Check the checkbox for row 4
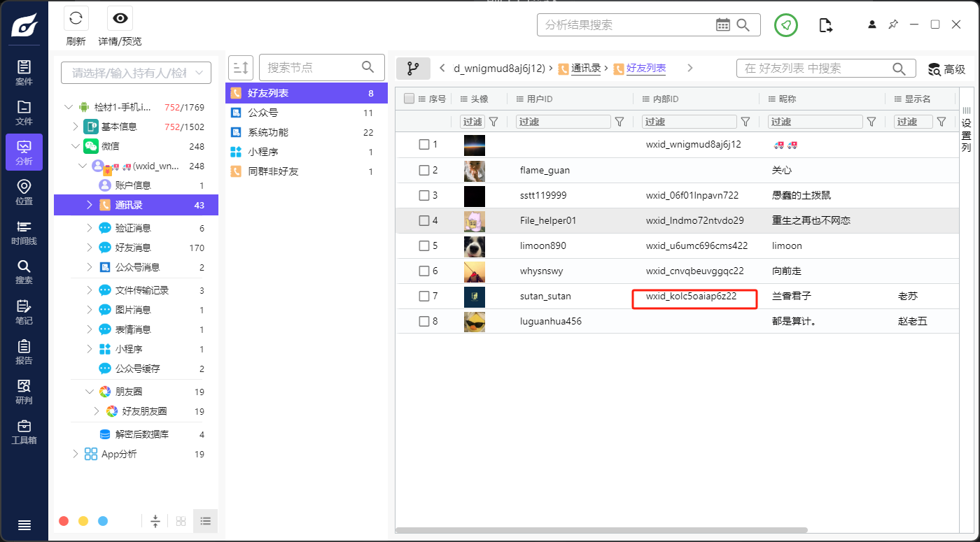This screenshot has height=542, width=980. [423, 221]
